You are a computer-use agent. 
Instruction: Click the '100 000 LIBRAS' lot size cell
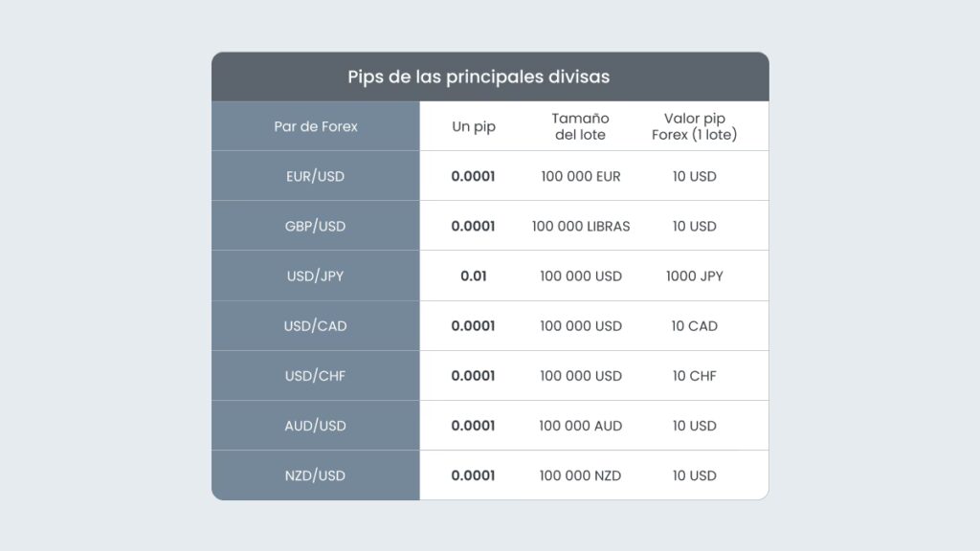coord(581,227)
